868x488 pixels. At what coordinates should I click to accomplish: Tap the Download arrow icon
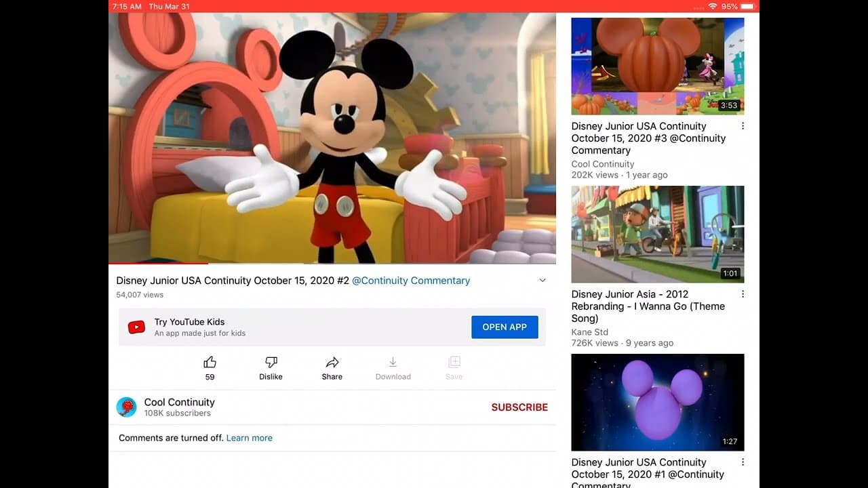tap(393, 362)
